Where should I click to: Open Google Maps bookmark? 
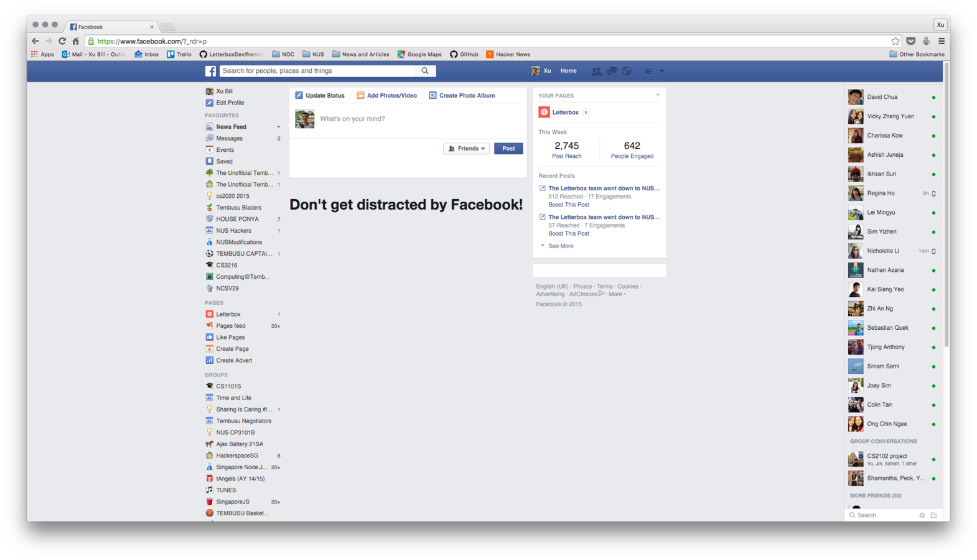click(x=419, y=54)
